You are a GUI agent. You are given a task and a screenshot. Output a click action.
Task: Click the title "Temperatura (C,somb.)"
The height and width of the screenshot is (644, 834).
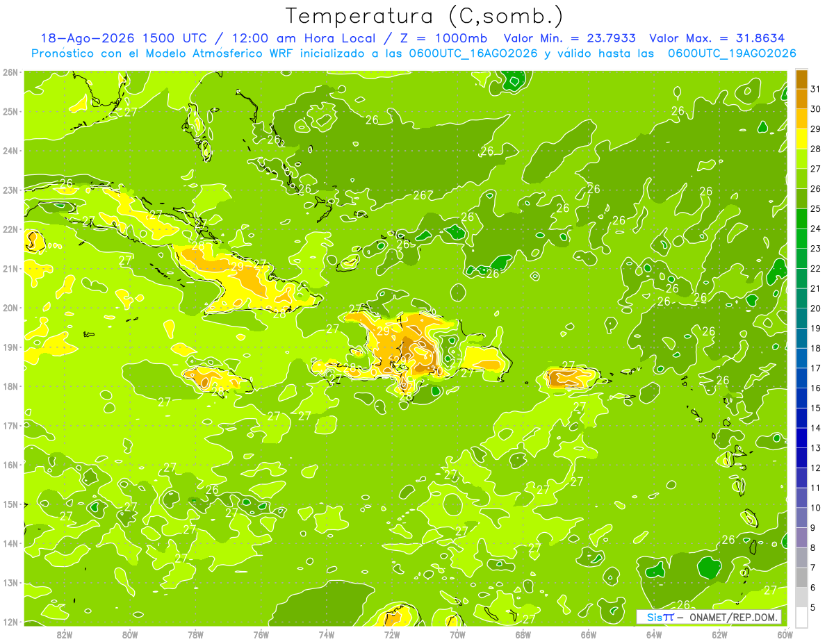[424, 16]
